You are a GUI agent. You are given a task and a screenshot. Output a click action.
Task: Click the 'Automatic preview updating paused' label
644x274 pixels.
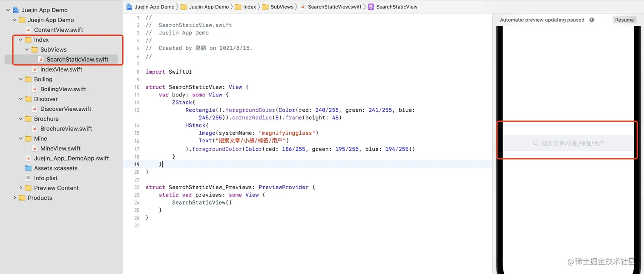tap(542, 20)
